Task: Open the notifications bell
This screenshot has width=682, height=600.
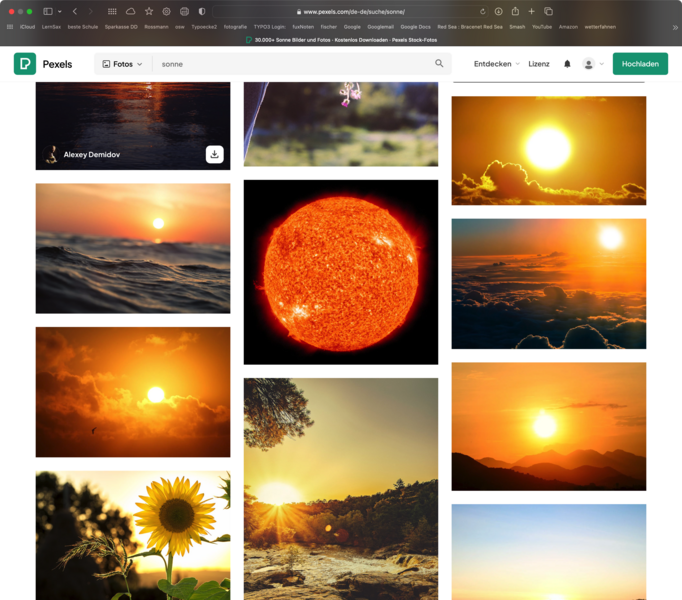Action: point(567,64)
